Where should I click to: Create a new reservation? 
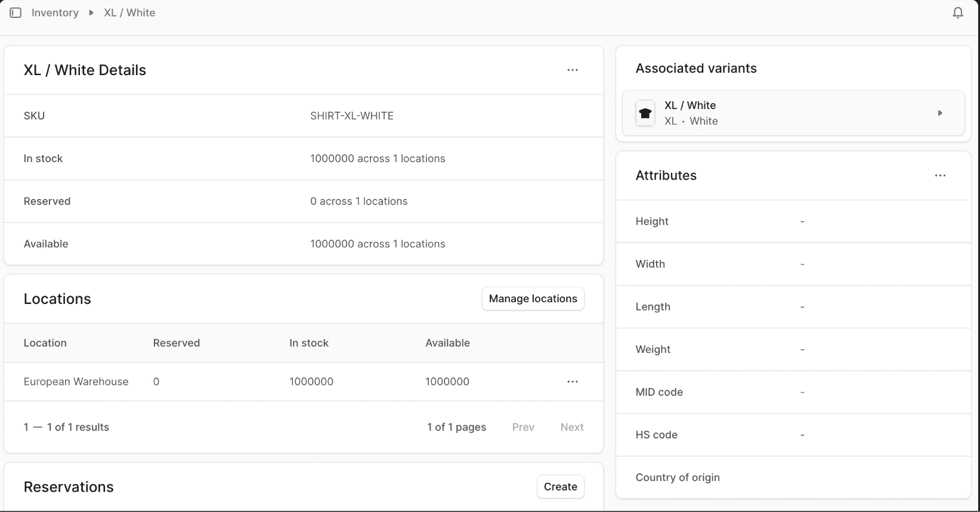point(560,486)
